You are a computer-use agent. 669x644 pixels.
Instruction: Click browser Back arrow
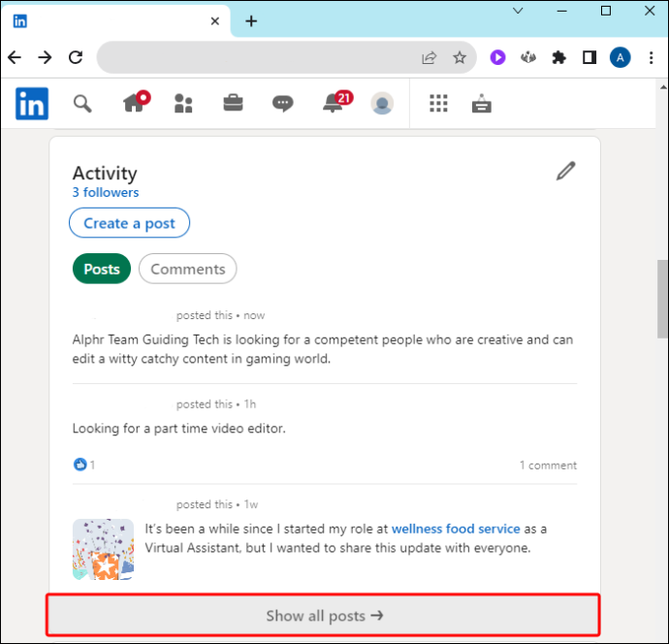[x=15, y=57]
